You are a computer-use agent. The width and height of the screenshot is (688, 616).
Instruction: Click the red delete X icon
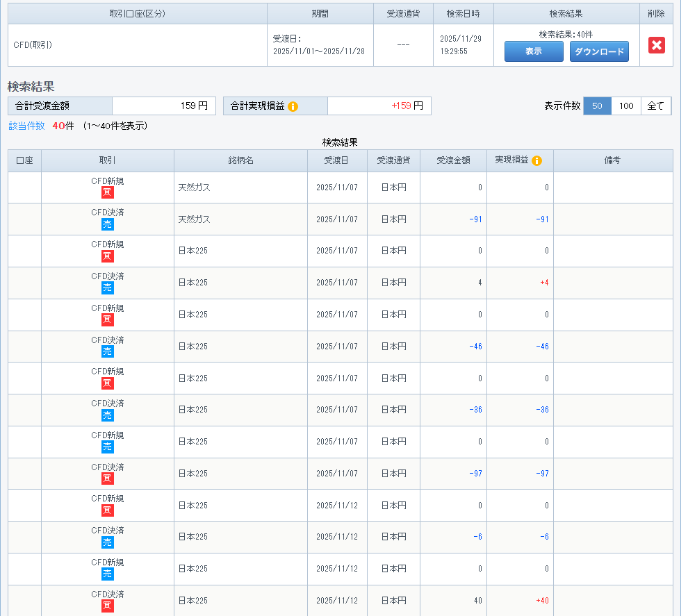coord(656,45)
